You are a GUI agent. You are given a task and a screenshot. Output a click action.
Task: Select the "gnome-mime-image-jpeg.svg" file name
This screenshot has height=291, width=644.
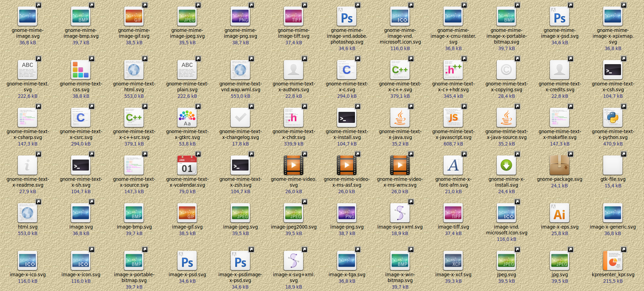click(x=187, y=33)
